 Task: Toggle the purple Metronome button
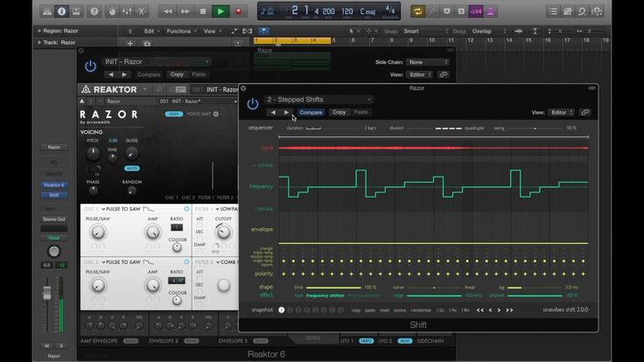490,11
